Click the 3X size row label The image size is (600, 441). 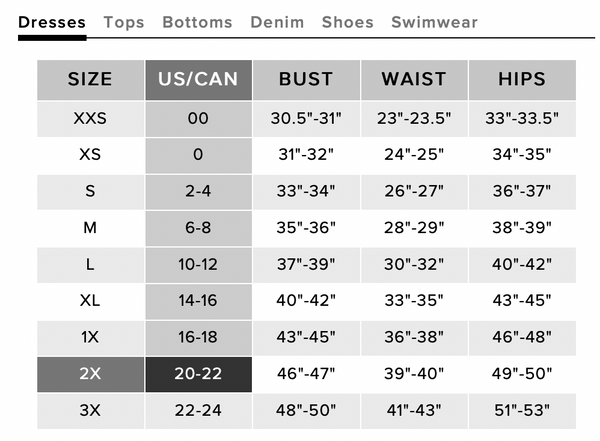point(90,411)
